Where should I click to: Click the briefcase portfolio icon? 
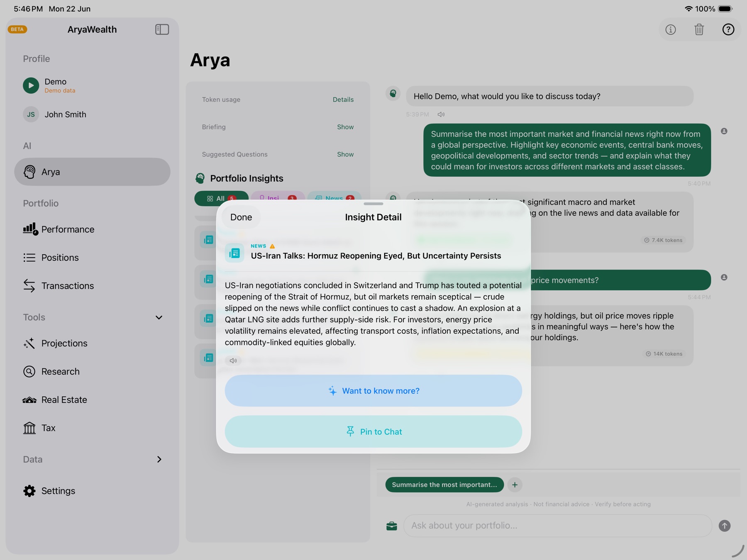pos(392,526)
